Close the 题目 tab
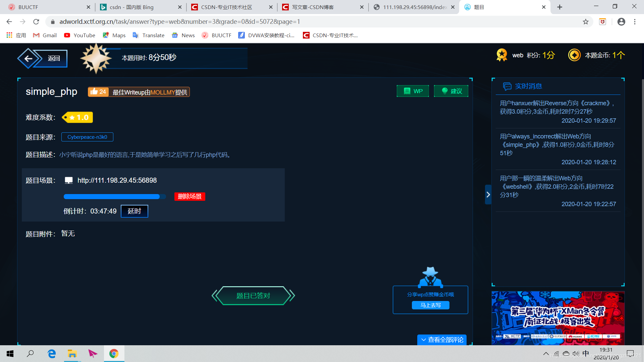The image size is (644, 362). 544,7
